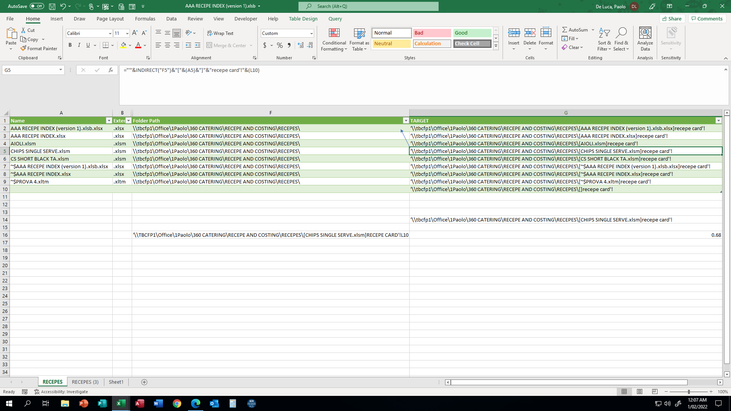
Task: Click the Percent Style icon
Action: pyautogui.click(x=280, y=45)
